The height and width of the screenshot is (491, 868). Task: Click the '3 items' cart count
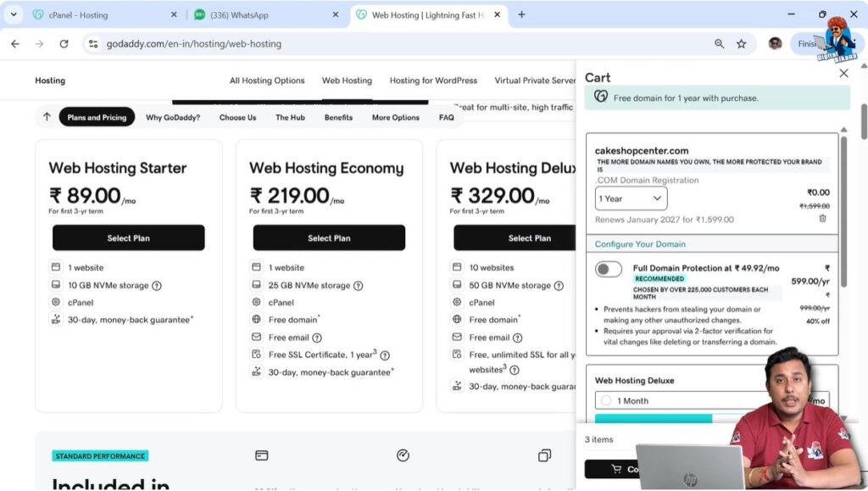[599, 439]
